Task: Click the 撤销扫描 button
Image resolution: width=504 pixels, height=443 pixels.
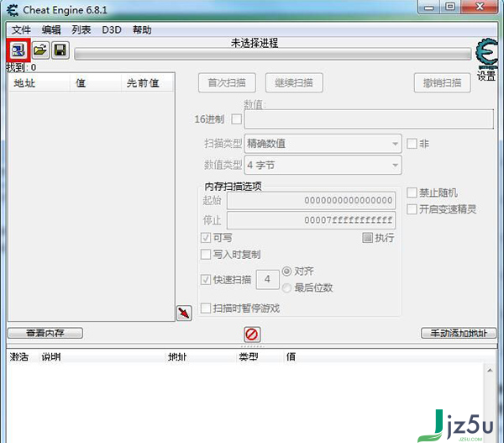Action: [x=443, y=83]
